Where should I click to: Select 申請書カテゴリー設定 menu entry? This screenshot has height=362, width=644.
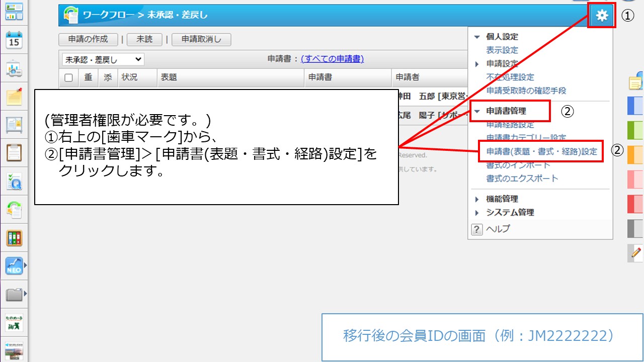pos(526,137)
